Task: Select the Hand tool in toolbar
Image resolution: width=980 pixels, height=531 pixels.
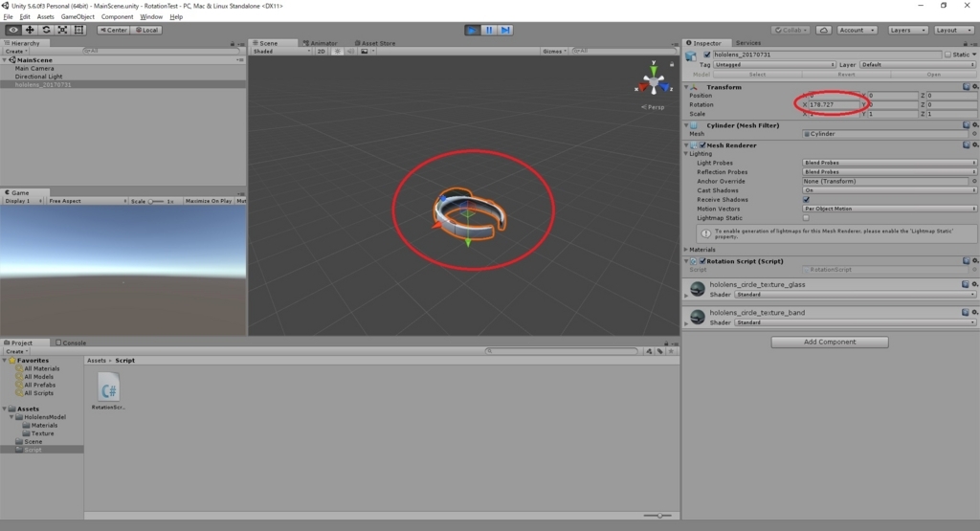Action: [12, 30]
